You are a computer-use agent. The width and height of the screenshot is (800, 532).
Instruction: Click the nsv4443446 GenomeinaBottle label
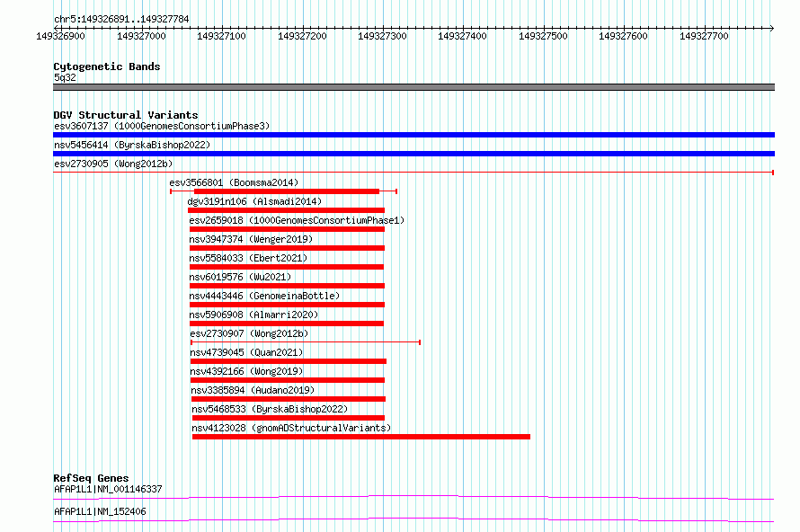pos(264,296)
